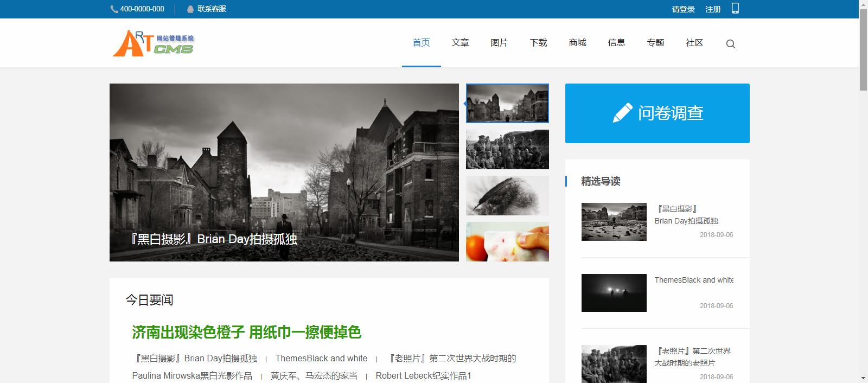This screenshot has width=868, height=383.
Task: Open 精选导读 title 『老照片』第二次世界大战时期的老照片
Action: 692,357
